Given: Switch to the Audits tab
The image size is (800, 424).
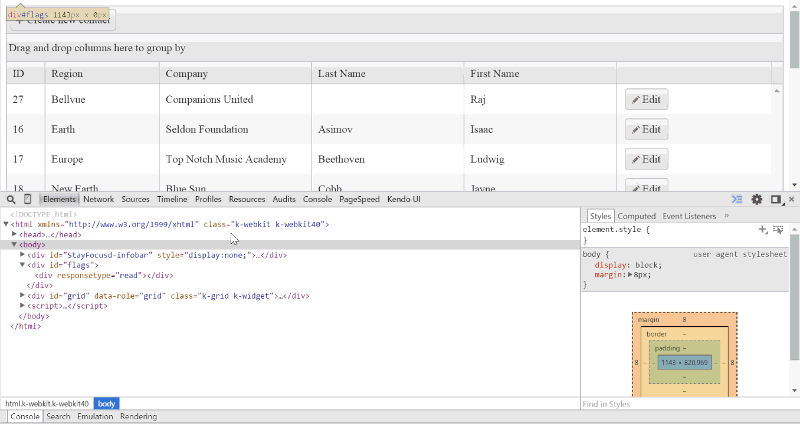Looking at the screenshot, I should [x=284, y=199].
